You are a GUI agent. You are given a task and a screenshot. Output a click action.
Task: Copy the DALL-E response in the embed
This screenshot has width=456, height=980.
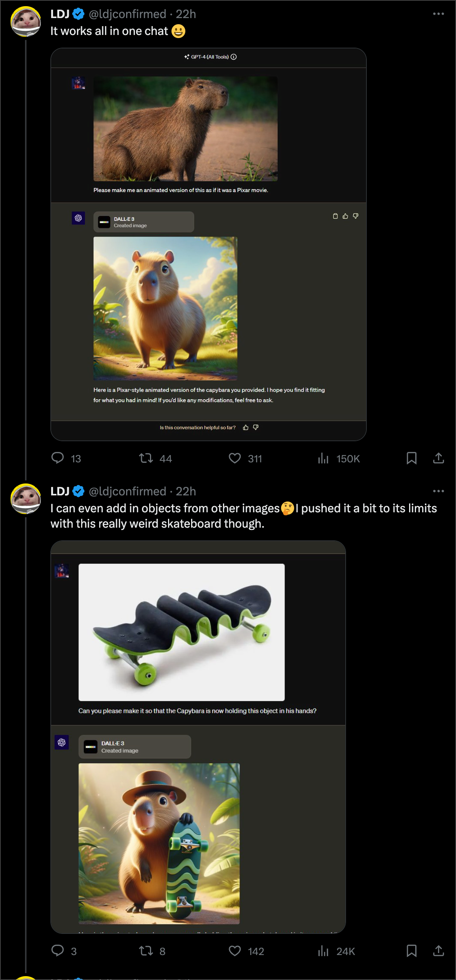[335, 216]
